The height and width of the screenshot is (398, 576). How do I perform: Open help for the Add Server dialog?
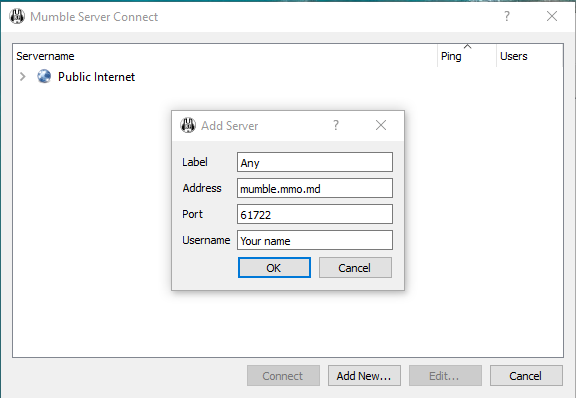tap(335, 125)
